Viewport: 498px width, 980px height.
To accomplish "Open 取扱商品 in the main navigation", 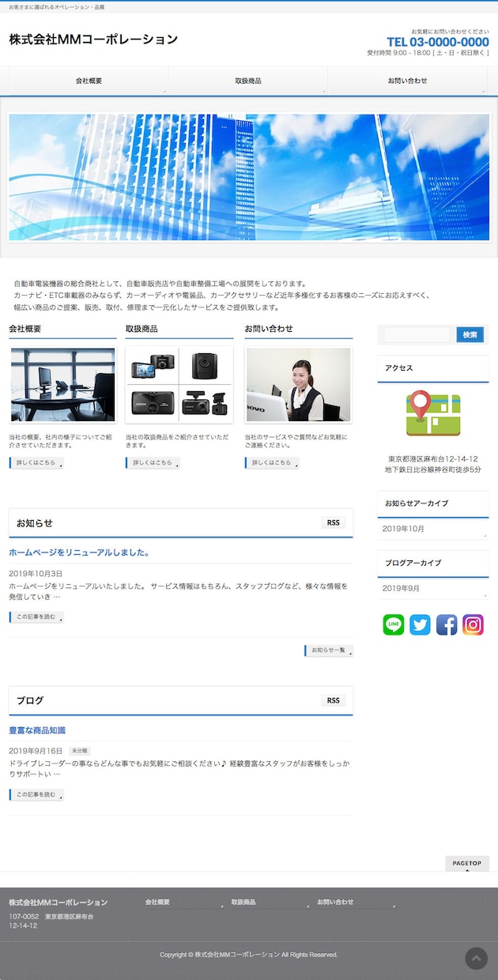I will tap(248, 81).
